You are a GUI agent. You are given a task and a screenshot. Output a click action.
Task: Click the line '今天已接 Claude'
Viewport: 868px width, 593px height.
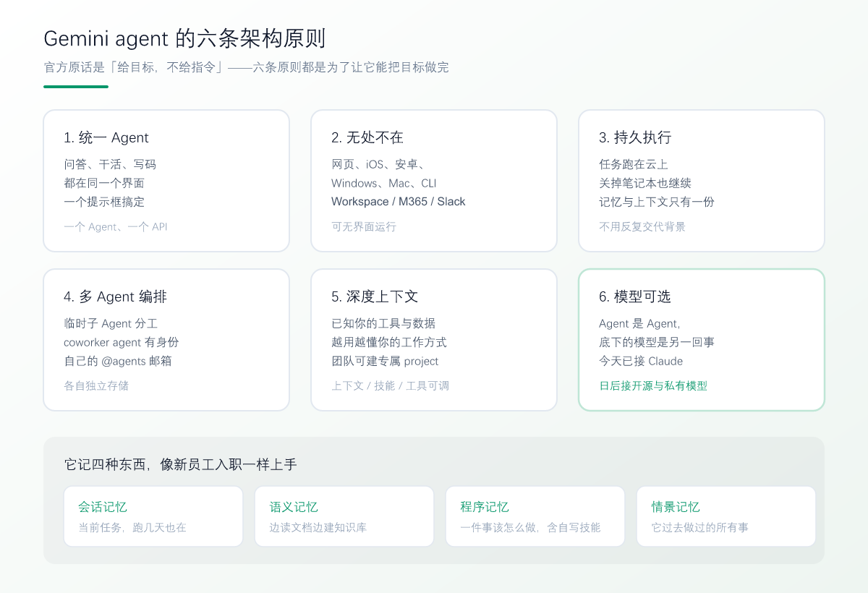[x=641, y=361]
